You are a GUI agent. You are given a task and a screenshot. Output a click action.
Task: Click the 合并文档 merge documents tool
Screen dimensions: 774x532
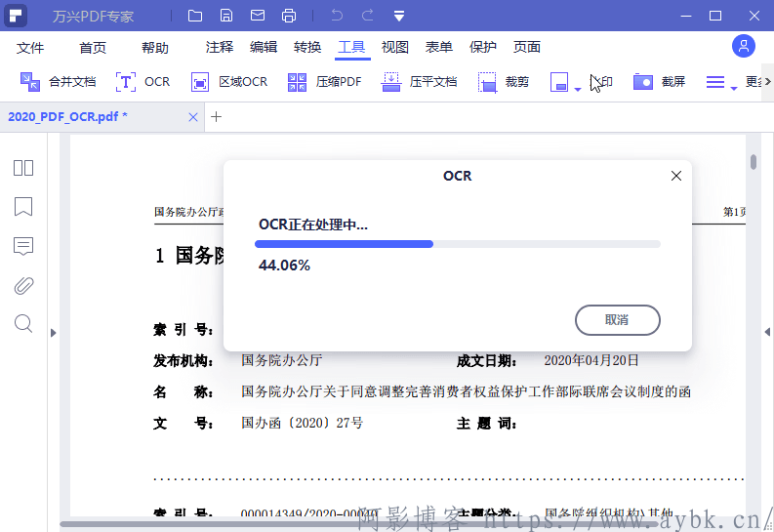point(58,81)
